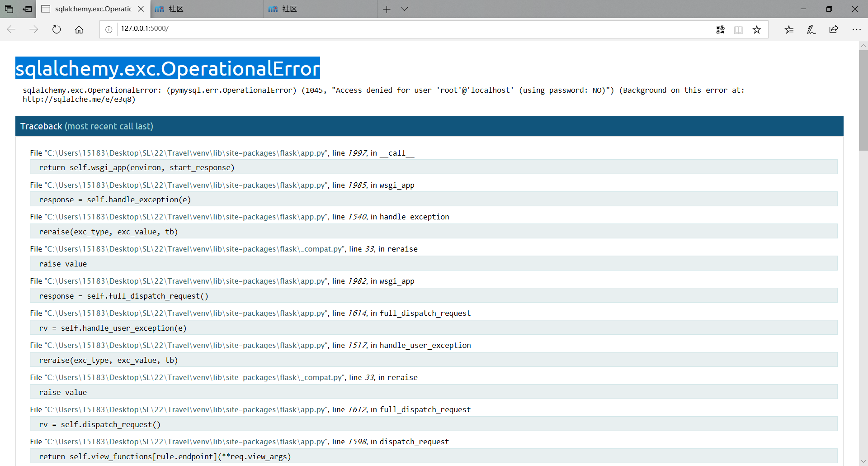Open Settings and more menu
The image size is (868, 466).
[856, 29]
